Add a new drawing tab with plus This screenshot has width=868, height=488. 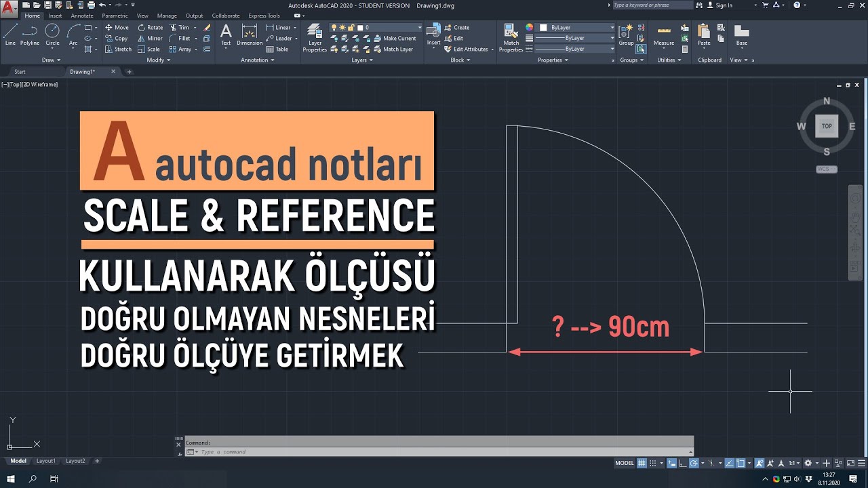[129, 71]
